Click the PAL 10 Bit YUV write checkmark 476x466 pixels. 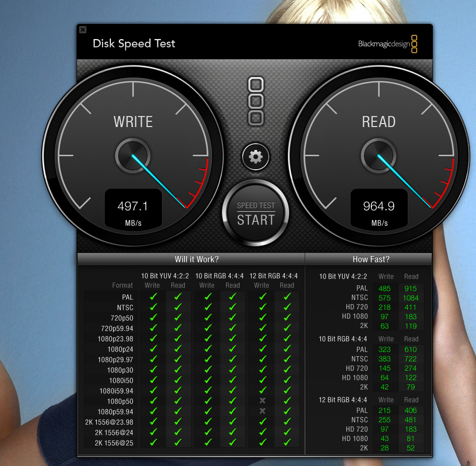tap(153, 297)
